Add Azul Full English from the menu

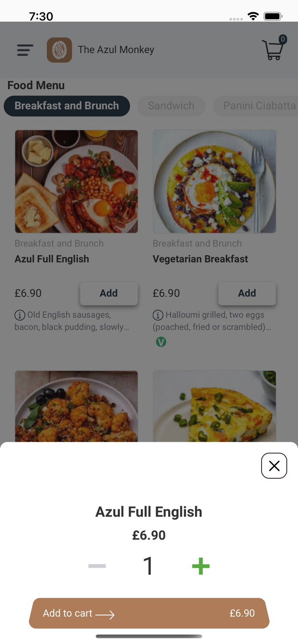pyautogui.click(x=109, y=293)
